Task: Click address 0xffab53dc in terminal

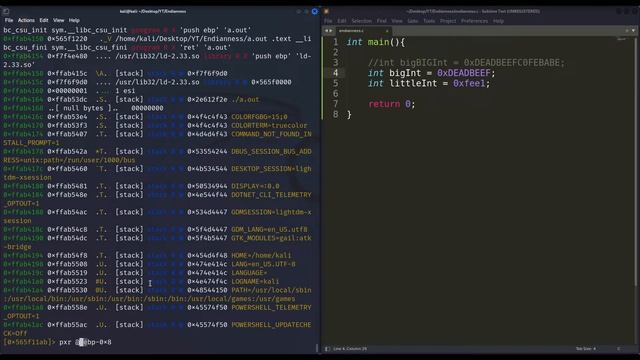Action: pyautogui.click(x=67, y=100)
